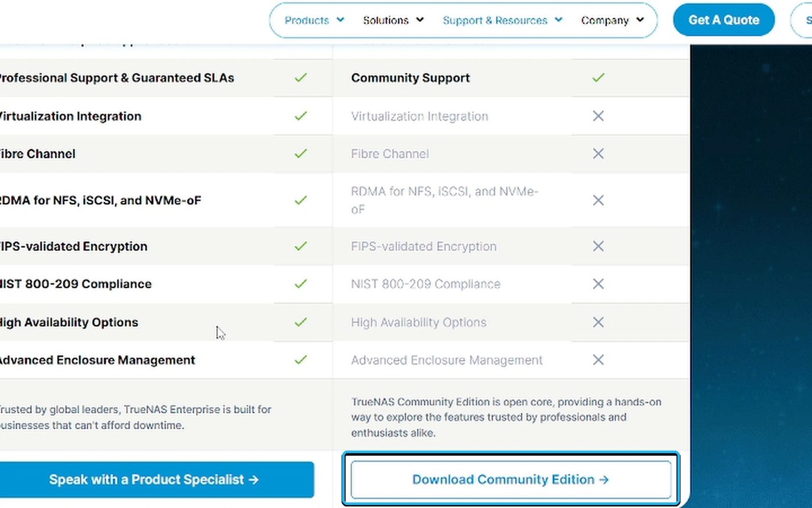This screenshot has width=812, height=508.
Task: Click checkmark for FIPS-validated Encryption enterprise
Action: (300, 246)
